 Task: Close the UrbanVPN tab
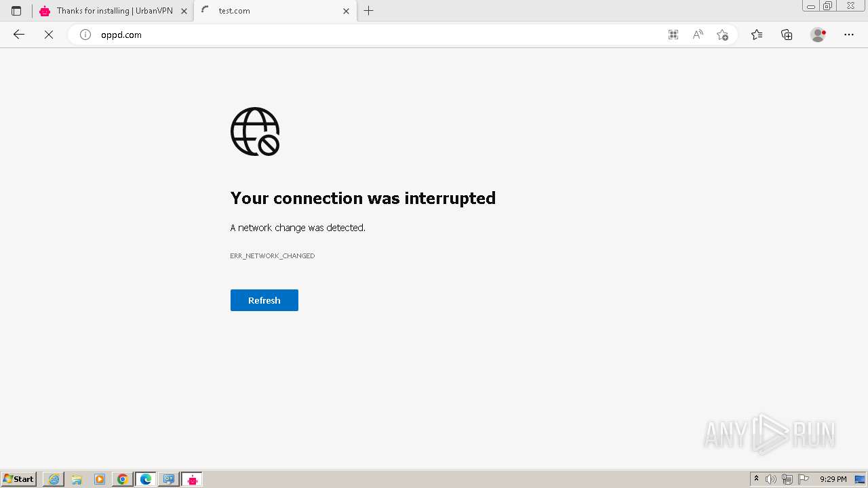pos(184,11)
